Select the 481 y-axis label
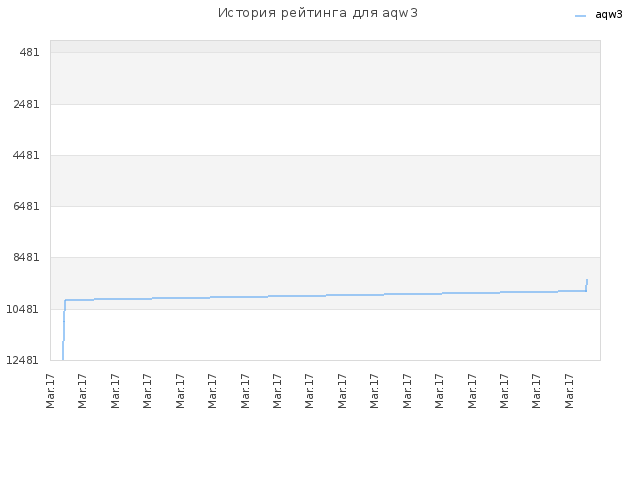This screenshot has height=480, width=640. pos(29,52)
